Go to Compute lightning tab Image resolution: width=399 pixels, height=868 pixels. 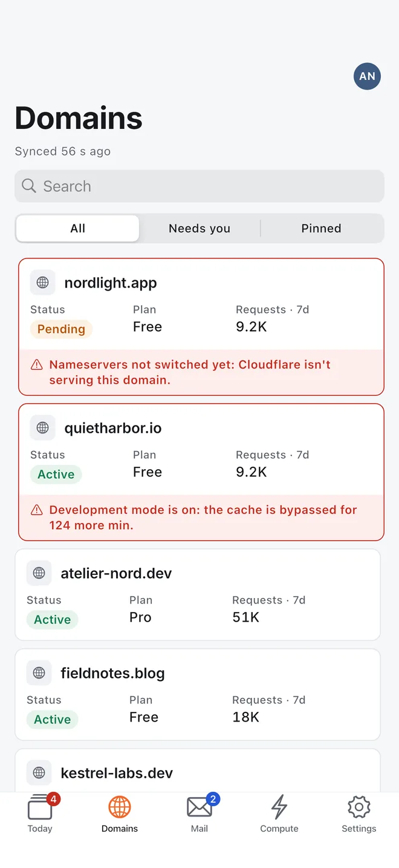point(279,814)
